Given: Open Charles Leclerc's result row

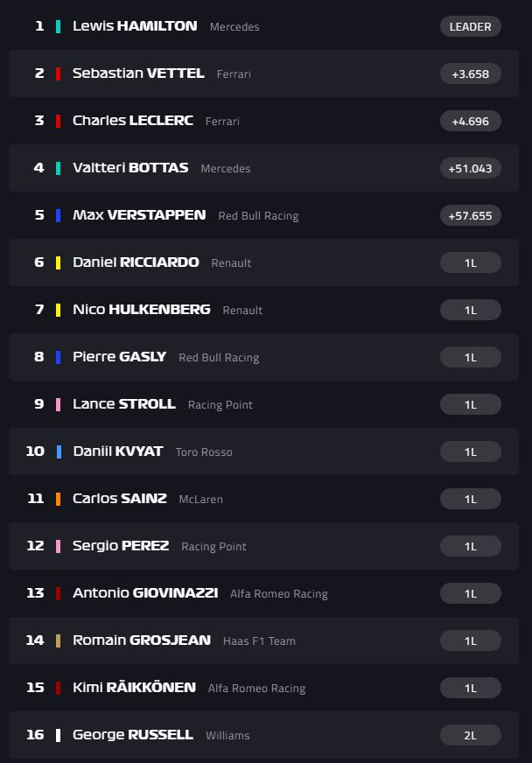Looking at the screenshot, I should click(262, 121).
